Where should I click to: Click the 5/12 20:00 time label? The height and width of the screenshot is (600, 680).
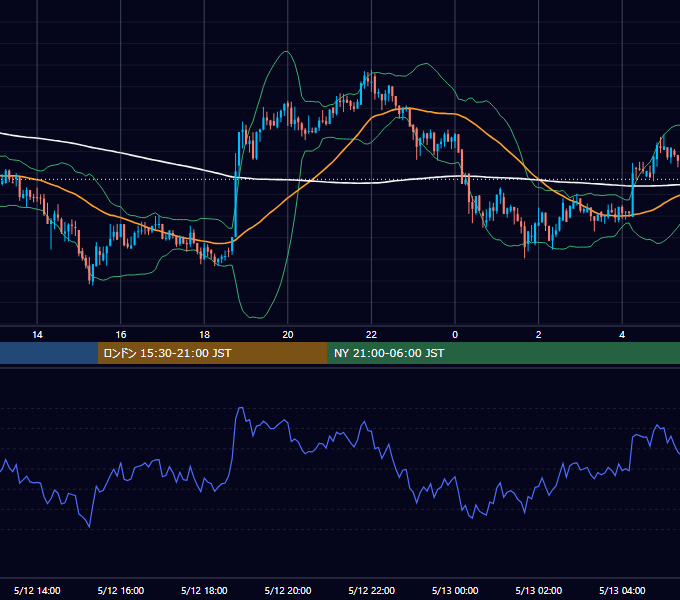click(x=288, y=590)
